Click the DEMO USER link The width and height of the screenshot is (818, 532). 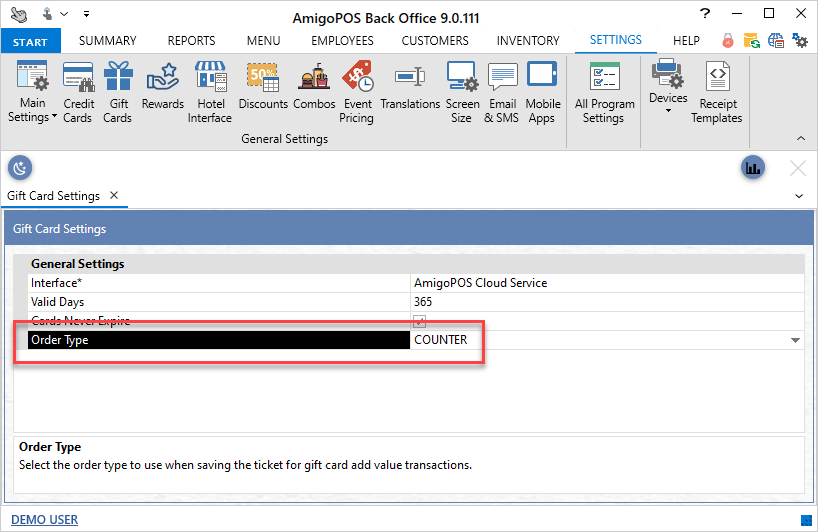click(x=44, y=520)
